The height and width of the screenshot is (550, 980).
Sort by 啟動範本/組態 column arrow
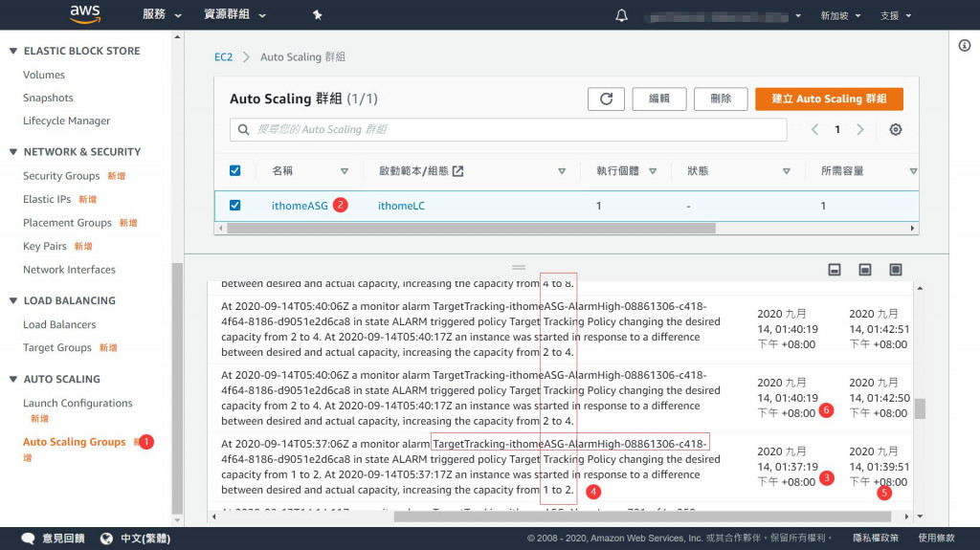pyautogui.click(x=562, y=171)
